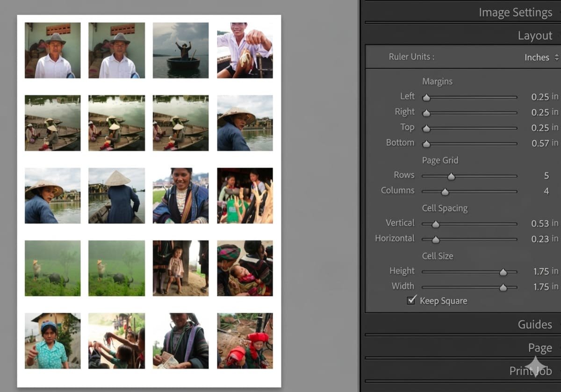Click the Left margin slider handle
The width and height of the screenshot is (561, 392).
pos(426,98)
